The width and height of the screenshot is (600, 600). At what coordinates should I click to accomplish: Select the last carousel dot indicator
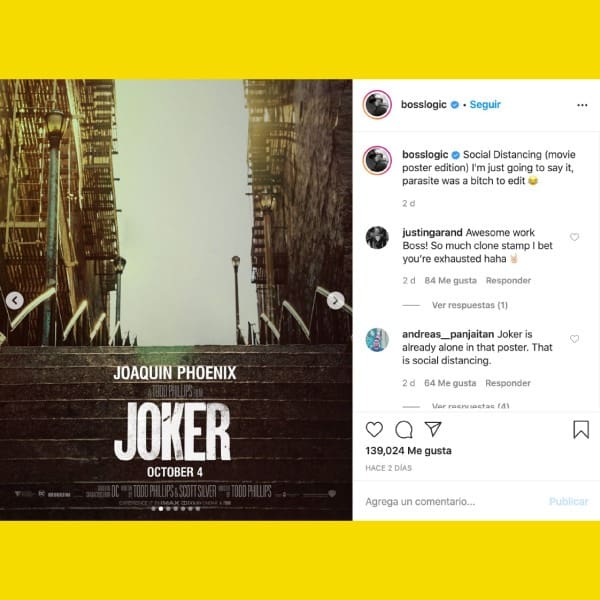pos(198,509)
